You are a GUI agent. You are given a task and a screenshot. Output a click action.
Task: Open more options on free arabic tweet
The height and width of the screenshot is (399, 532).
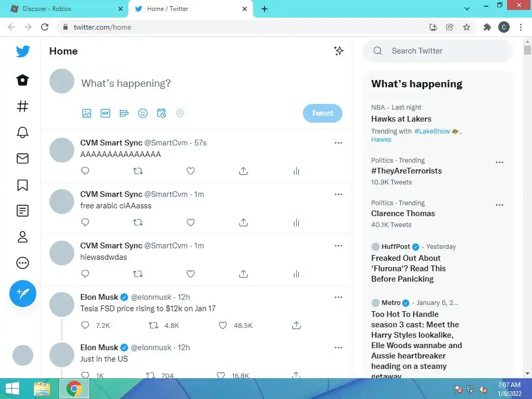pyautogui.click(x=338, y=194)
